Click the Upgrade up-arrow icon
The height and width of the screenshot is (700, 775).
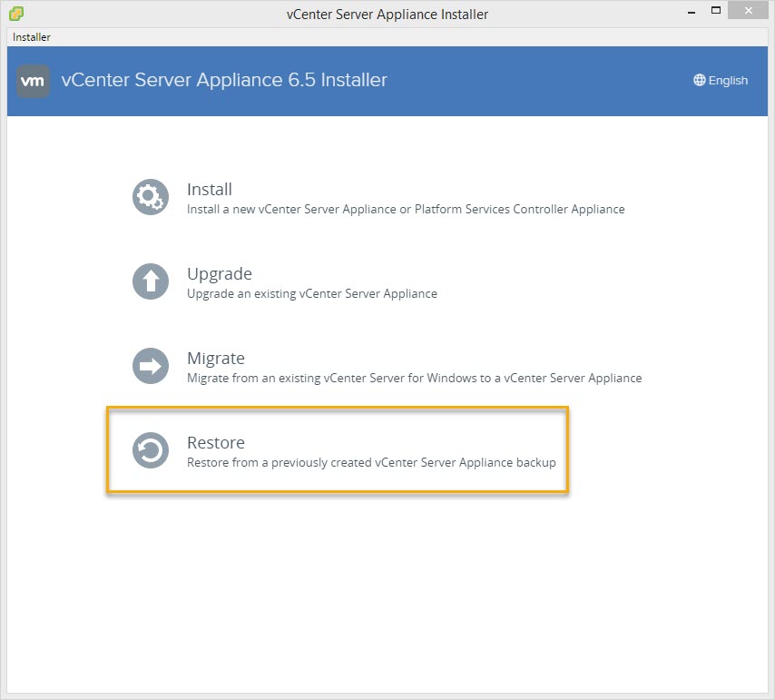150,281
